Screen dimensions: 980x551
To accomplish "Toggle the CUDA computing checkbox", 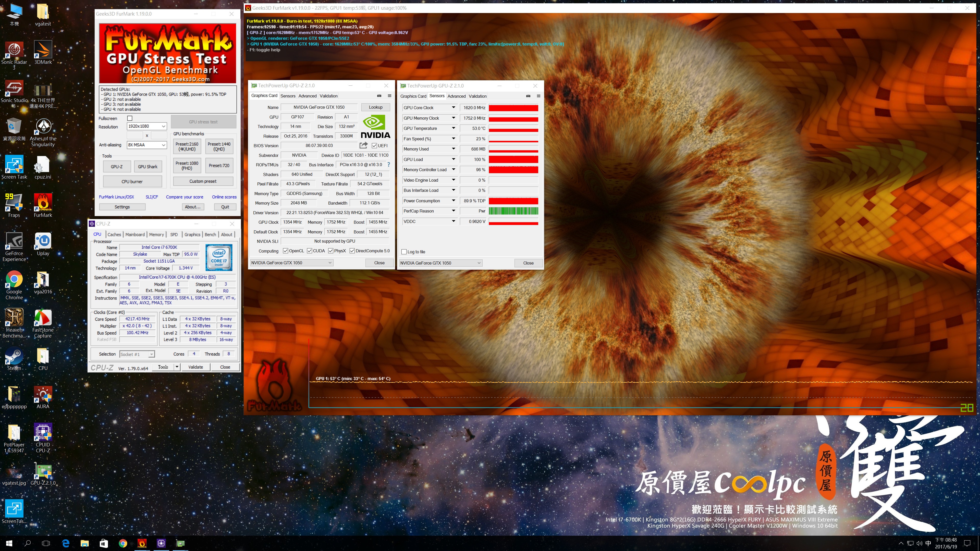I will (x=309, y=251).
